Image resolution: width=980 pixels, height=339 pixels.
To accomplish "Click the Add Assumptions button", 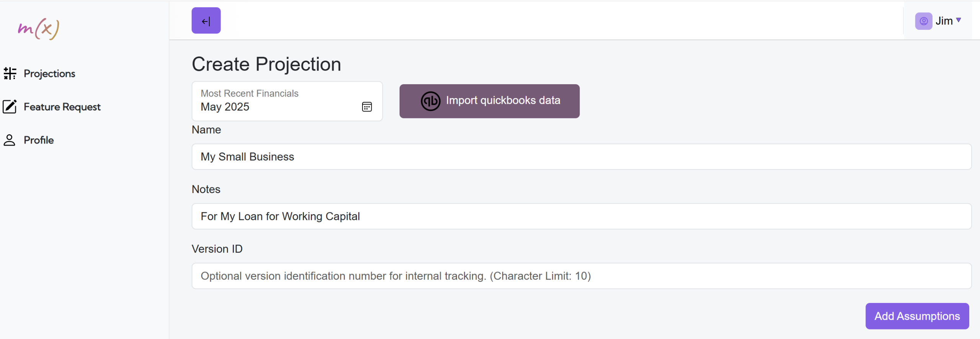I will coord(917,316).
